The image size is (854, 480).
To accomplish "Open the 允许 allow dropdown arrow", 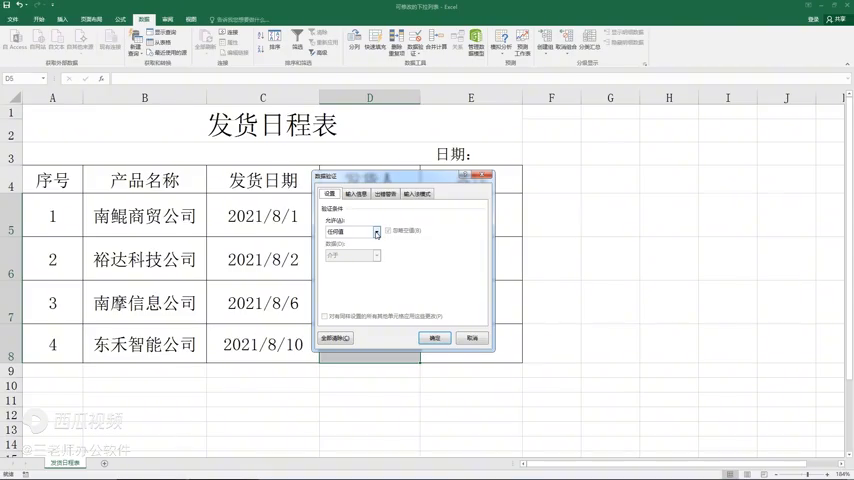I will [376, 232].
